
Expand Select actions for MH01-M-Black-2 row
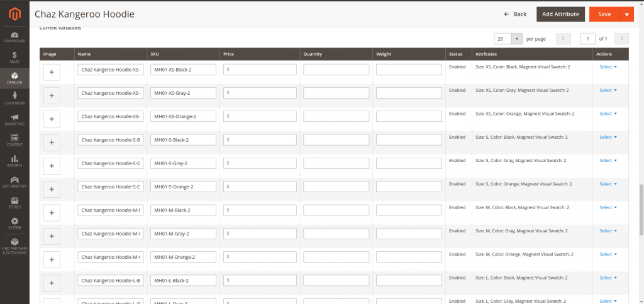point(608,207)
